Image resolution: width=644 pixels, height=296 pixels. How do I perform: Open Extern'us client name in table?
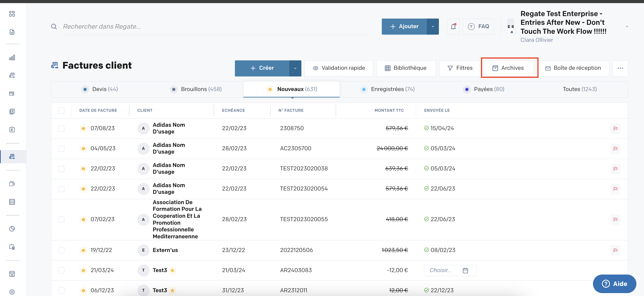pos(165,250)
